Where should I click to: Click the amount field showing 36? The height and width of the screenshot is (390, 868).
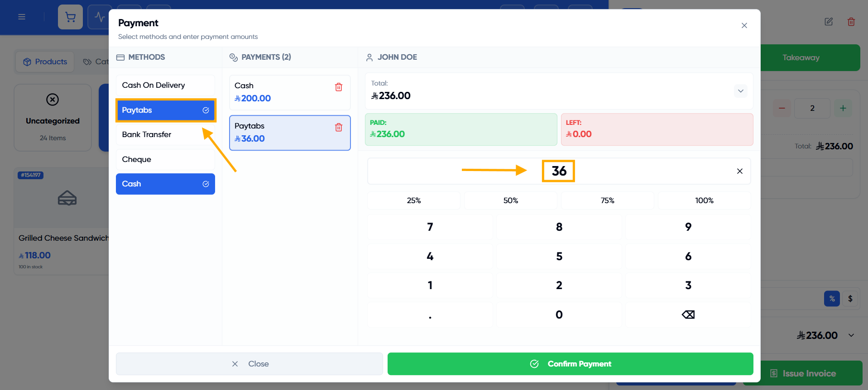click(559, 171)
